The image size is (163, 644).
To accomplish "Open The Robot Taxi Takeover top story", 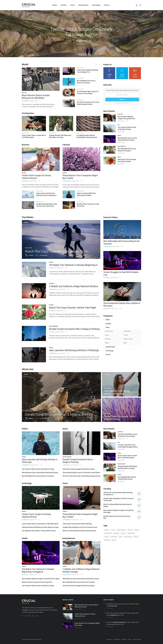I will click(x=73, y=265).
